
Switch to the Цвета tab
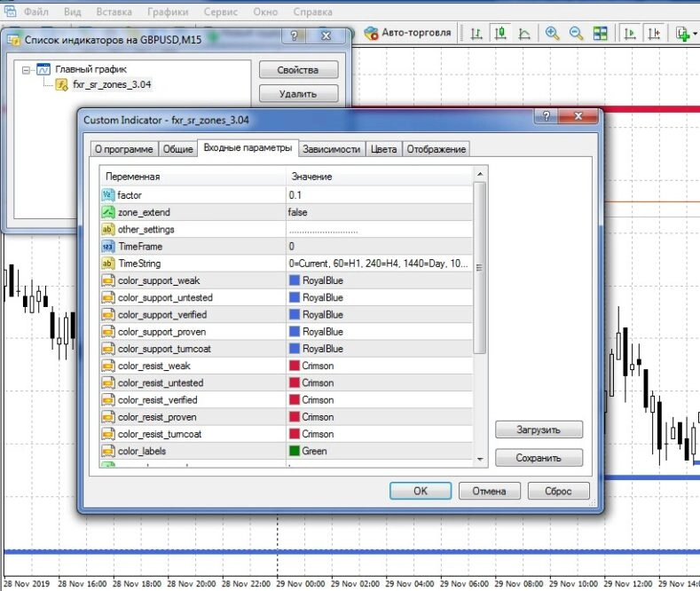[383, 149]
